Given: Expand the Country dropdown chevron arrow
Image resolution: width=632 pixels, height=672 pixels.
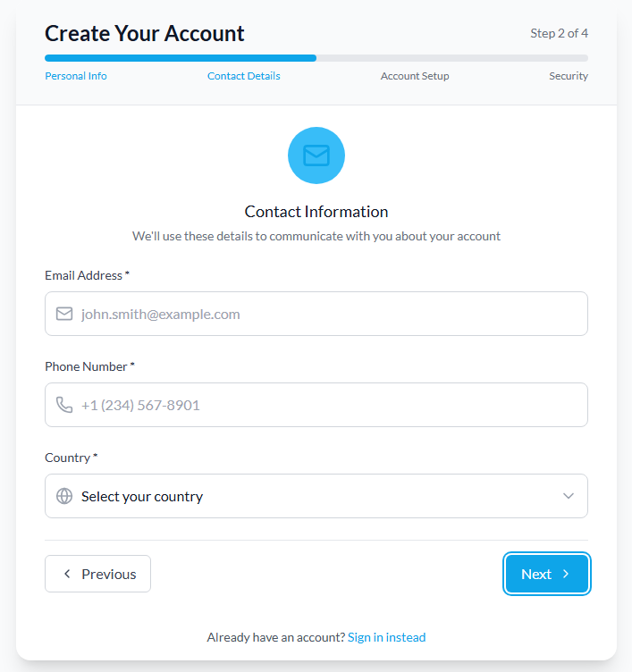Looking at the screenshot, I should [x=568, y=496].
